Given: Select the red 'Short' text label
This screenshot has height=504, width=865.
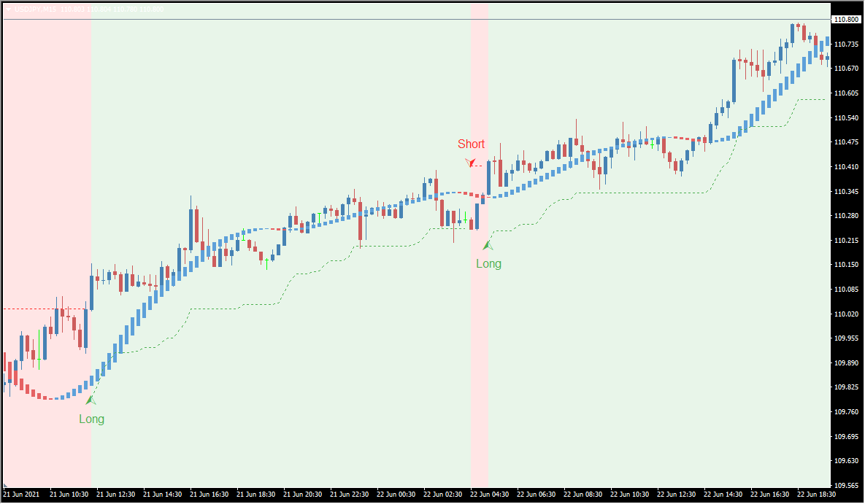Looking at the screenshot, I should [x=471, y=144].
